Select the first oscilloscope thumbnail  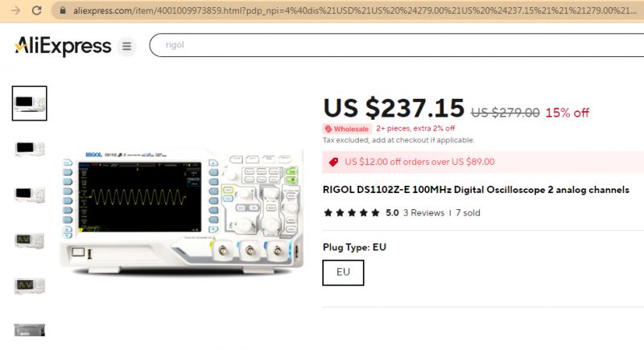click(x=30, y=104)
